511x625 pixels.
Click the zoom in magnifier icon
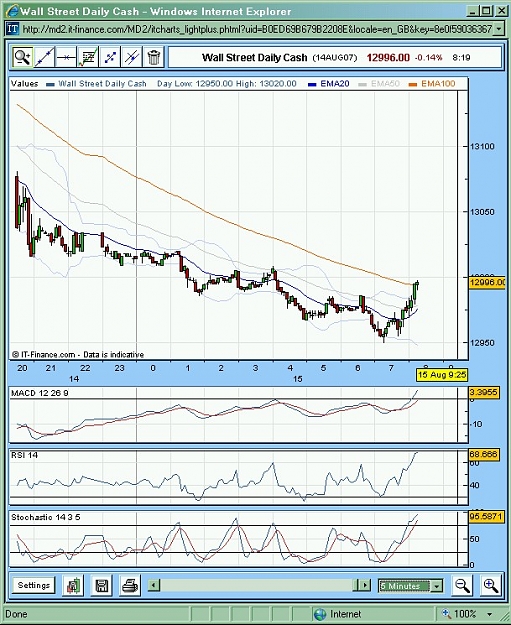(x=490, y=586)
